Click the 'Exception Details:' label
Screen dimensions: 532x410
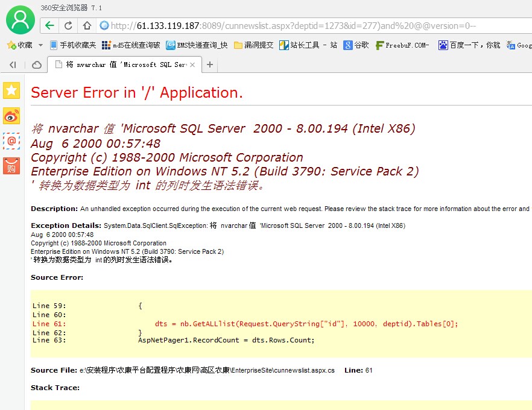[66, 225]
